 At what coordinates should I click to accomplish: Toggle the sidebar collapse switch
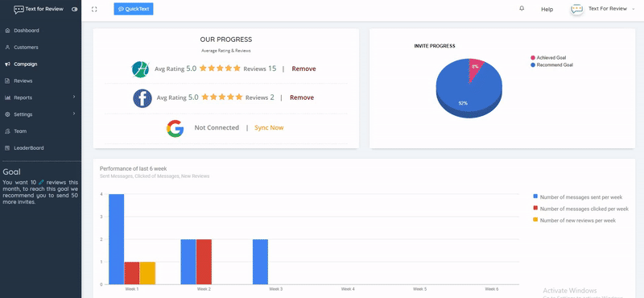(74, 9)
